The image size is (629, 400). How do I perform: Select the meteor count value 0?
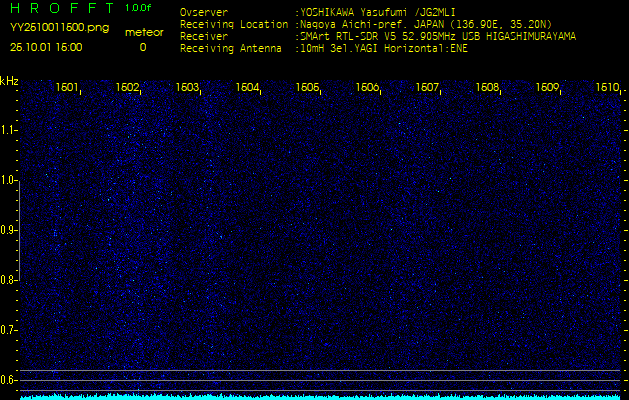pos(142,47)
